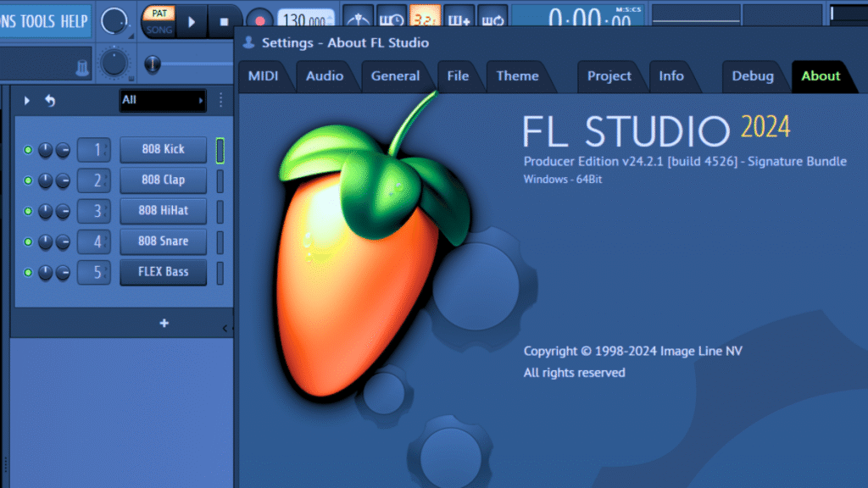Start playback with the play button
This screenshot has height=488, width=868.
[x=192, y=22]
